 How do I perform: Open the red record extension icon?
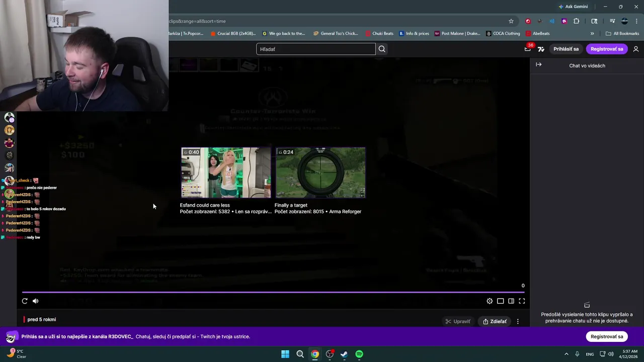(528, 21)
